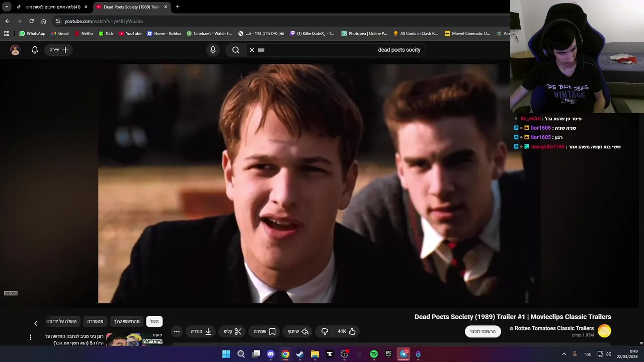This screenshot has width=644, height=362.
Task: Click the browser Home icon
Action: tap(43, 21)
